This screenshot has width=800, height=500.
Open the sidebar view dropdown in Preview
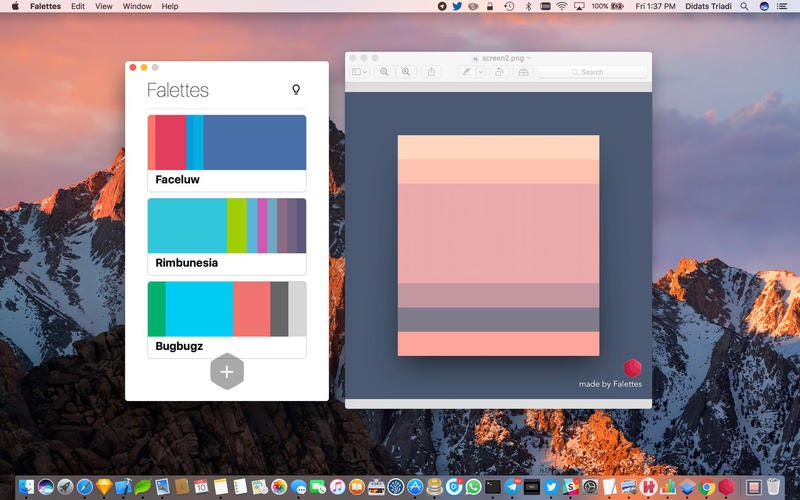point(360,72)
